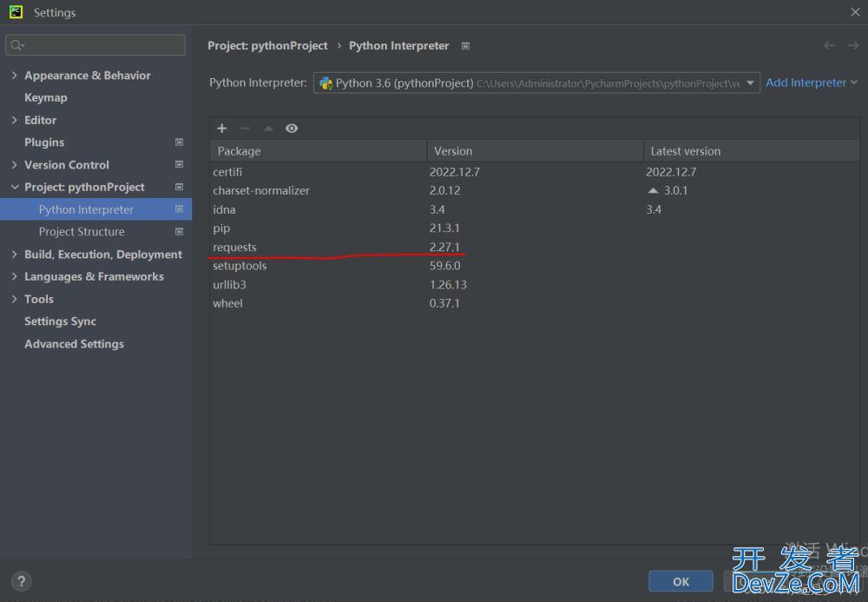The height and width of the screenshot is (602, 868).
Task: Select the certifi package row
Action: [535, 172]
